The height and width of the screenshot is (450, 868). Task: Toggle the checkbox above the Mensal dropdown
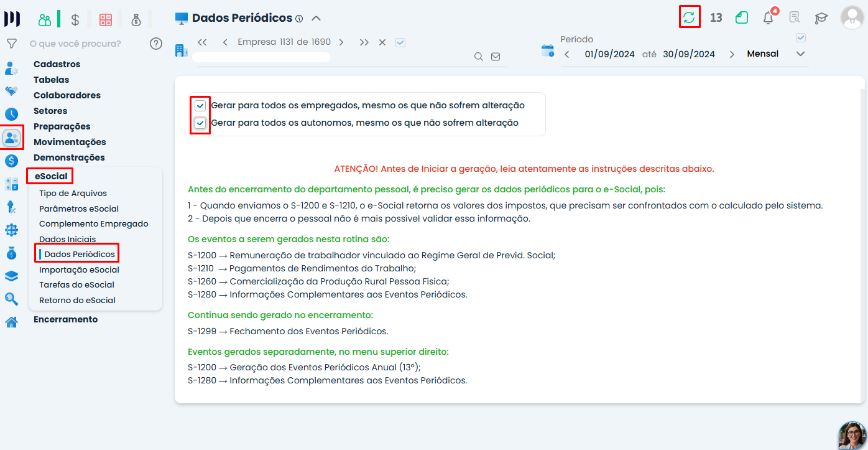point(801,37)
